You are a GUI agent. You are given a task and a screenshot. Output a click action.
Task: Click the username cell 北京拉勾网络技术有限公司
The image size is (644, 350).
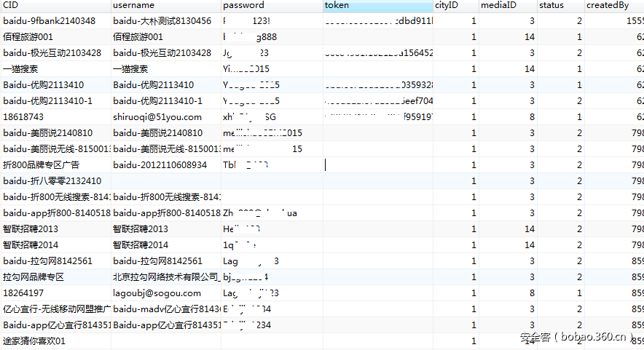point(165,277)
